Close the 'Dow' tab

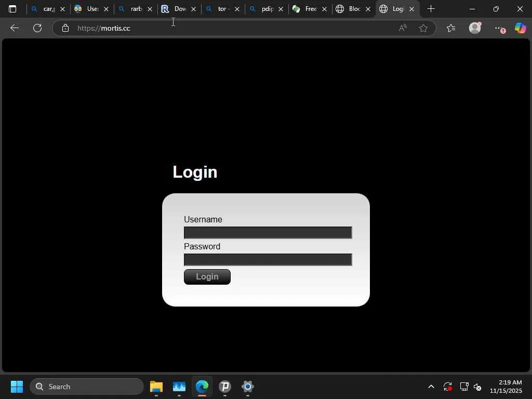pyautogui.click(x=193, y=9)
